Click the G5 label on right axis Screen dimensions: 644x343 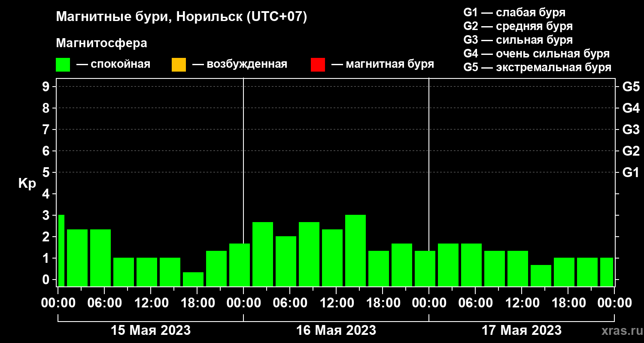click(x=631, y=87)
